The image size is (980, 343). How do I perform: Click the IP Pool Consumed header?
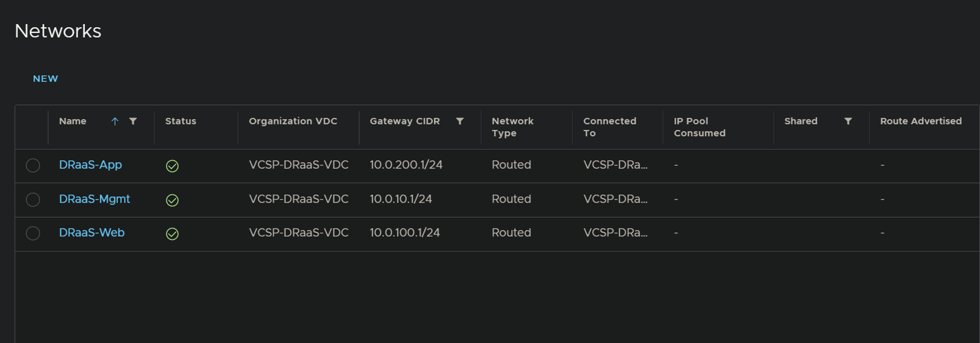[699, 127]
